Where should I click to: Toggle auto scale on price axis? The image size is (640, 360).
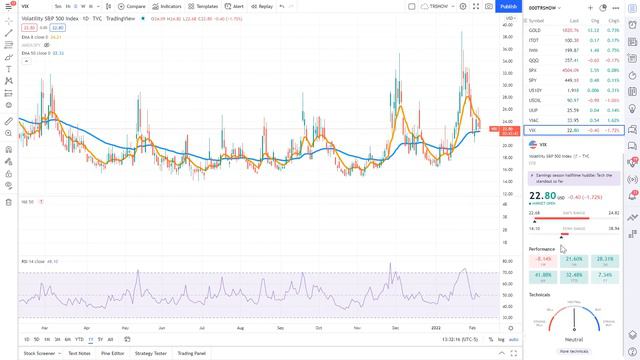(x=513, y=340)
